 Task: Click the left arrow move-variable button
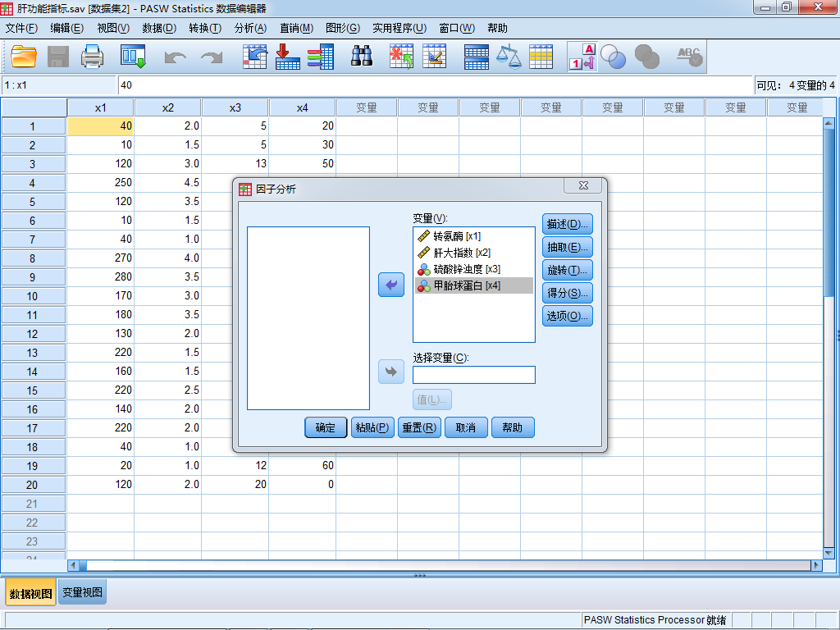(391, 285)
